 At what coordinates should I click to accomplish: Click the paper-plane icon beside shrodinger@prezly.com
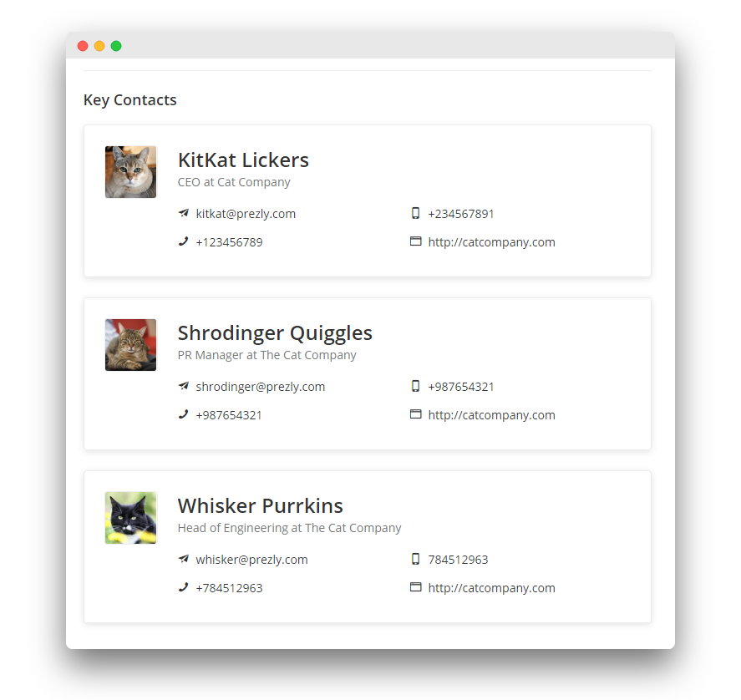[183, 386]
